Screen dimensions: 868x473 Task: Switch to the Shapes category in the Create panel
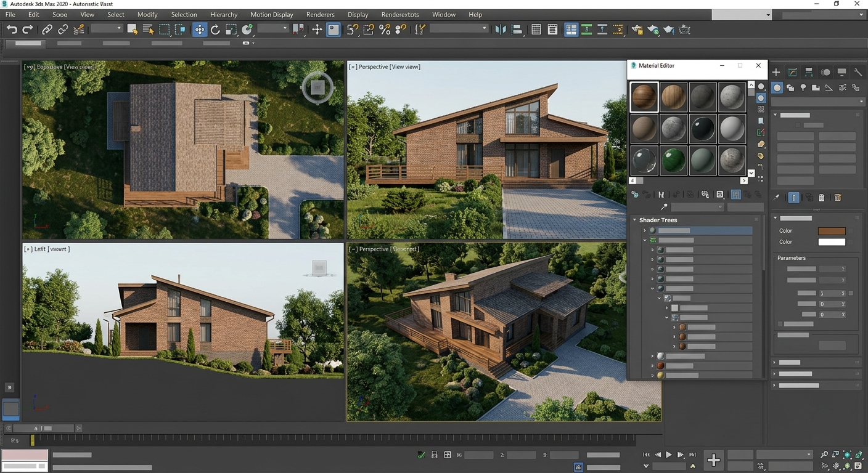pyautogui.click(x=792, y=87)
